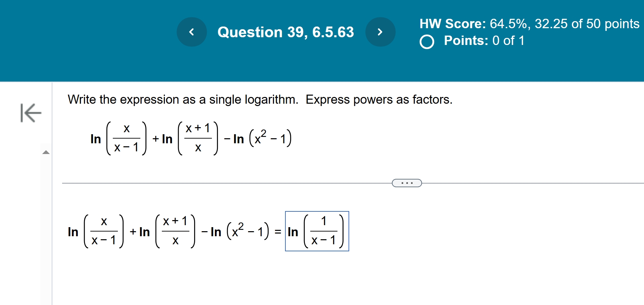Collapse the question panel with the triangle control
Image resolution: width=644 pixels, height=305 pixels.
[x=46, y=152]
